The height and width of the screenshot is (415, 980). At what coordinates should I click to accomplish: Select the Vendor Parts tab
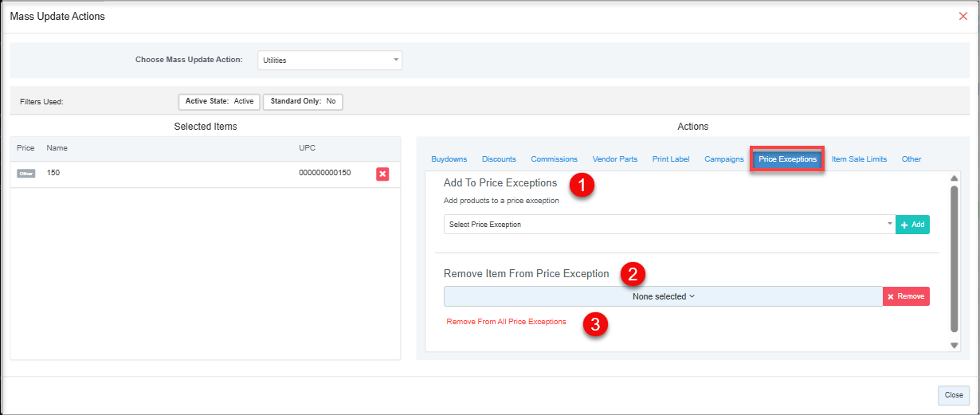click(x=614, y=159)
